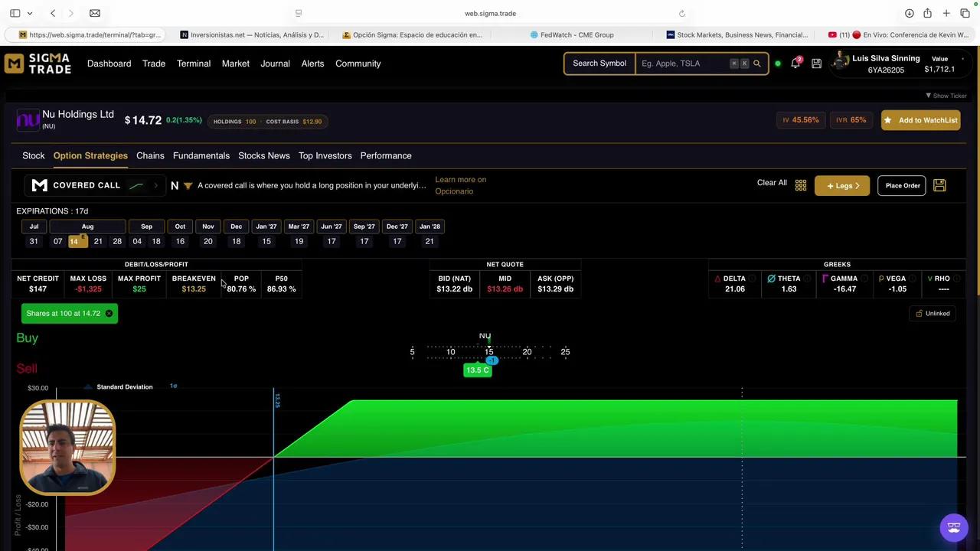The image size is (980, 551).
Task: Save the strategy with the gold disk icon
Action: pos(939,185)
